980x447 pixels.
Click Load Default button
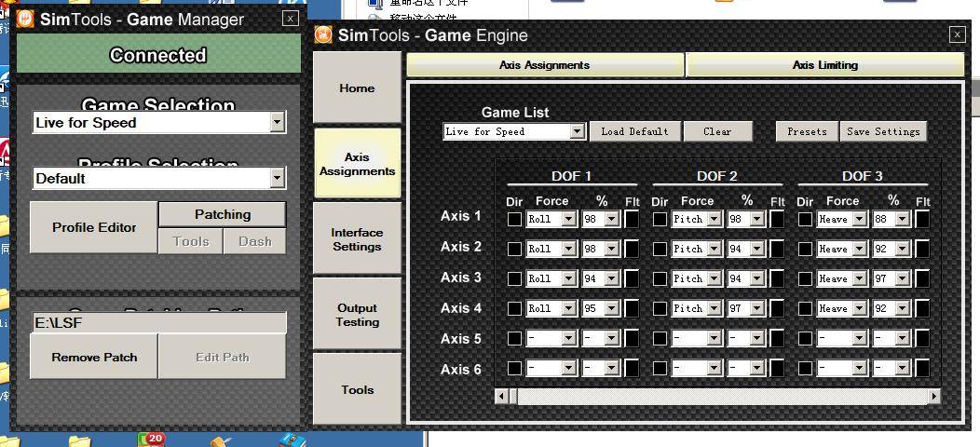[x=635, y=131]
